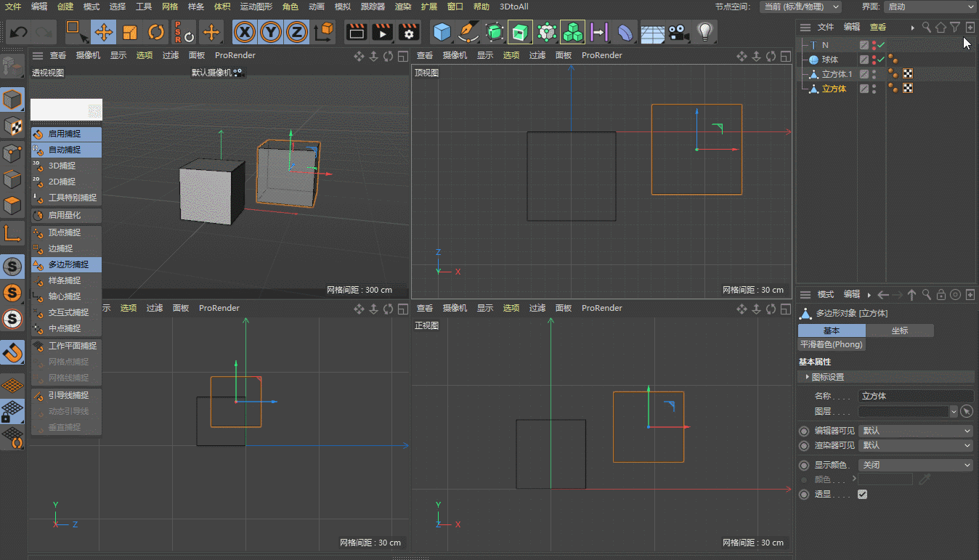Click the Light bulb icon
The image size is (979, 560).
[704, 31]
